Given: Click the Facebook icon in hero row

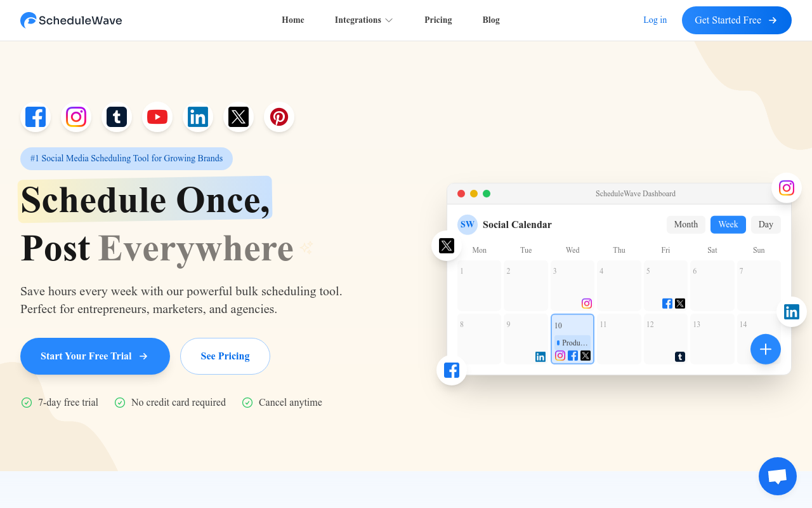Looking at the screenshot, I should [x=36, y=117].
